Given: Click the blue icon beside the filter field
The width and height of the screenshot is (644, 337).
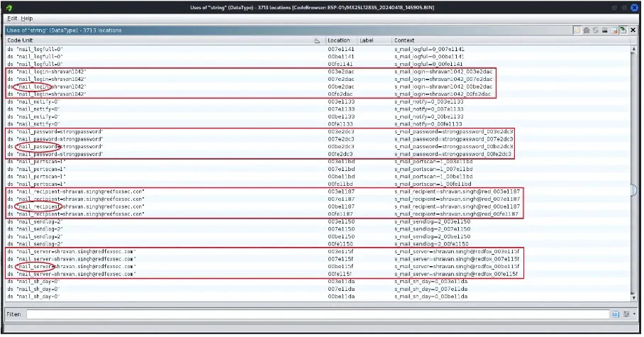Looking at the screenshot, I should [616, 314].
